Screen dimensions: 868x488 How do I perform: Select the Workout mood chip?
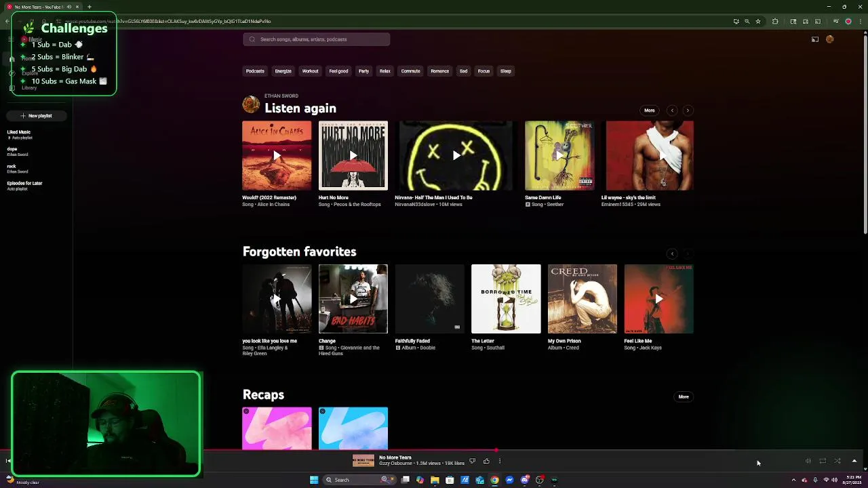coord(310,71)
